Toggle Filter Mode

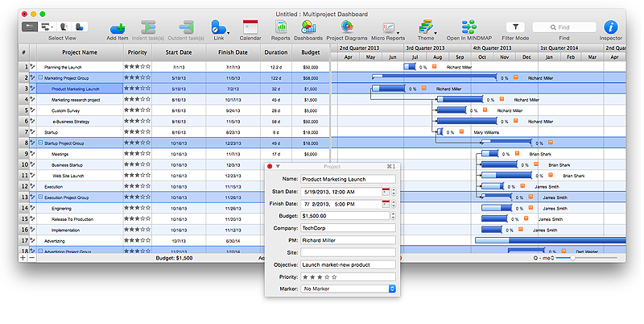517,27
